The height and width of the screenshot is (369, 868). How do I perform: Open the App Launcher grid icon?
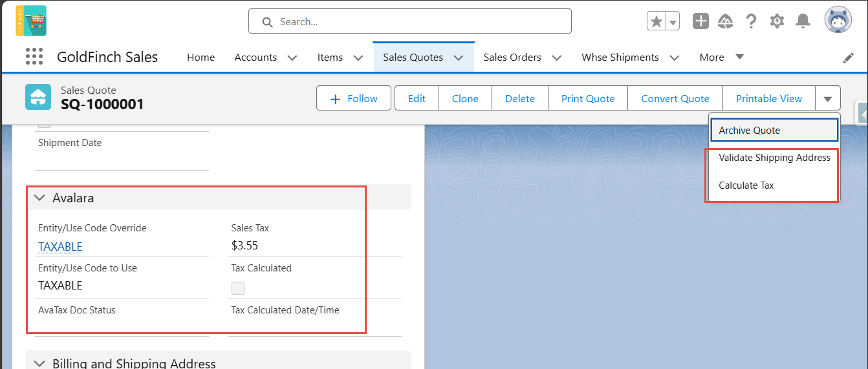click(34, 56)
